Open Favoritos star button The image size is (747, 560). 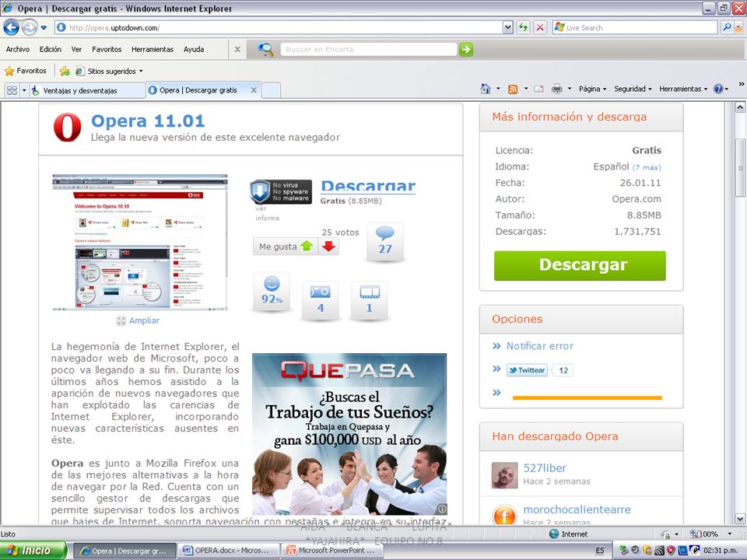pyautogui.click(x=26, y=71)
